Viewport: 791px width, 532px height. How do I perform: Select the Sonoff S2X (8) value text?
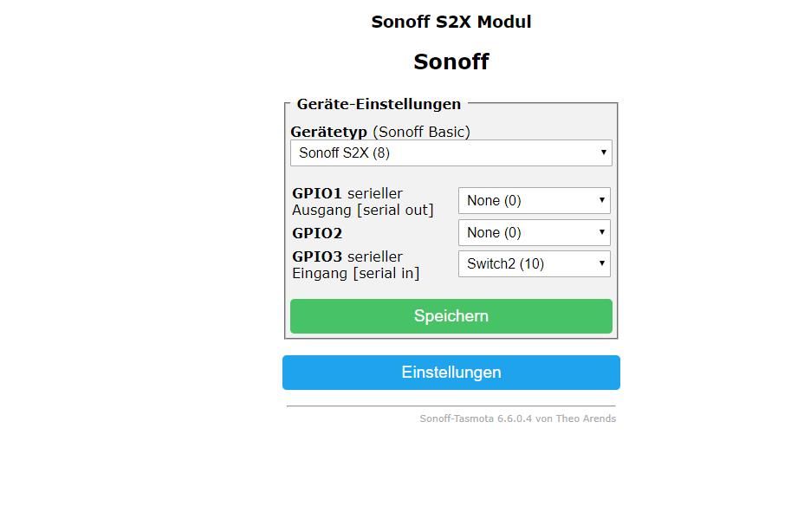point(344,153)
